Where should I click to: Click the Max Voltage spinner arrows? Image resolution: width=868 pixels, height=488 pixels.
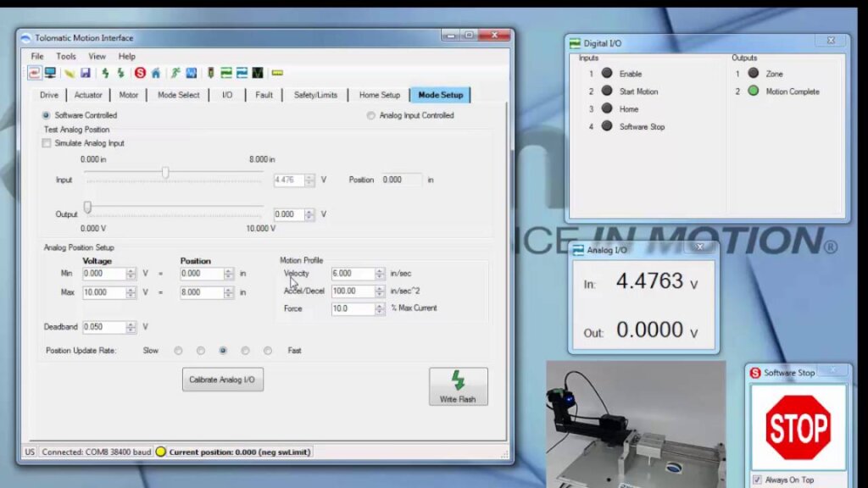[x=131, y=292]
